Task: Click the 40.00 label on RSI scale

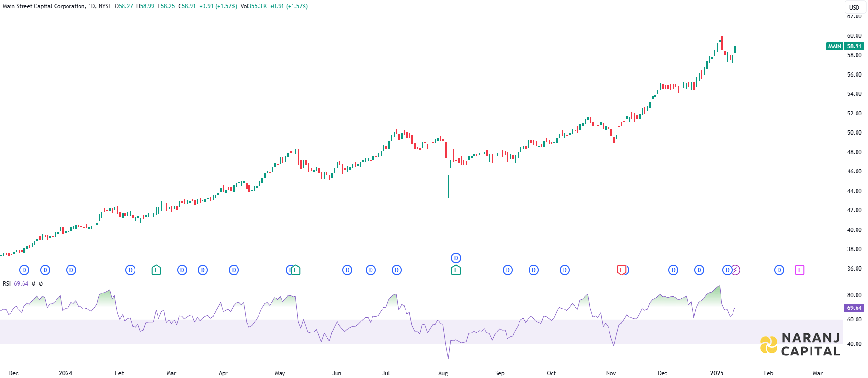Action: pyautogui.click(x=854, y=344)
